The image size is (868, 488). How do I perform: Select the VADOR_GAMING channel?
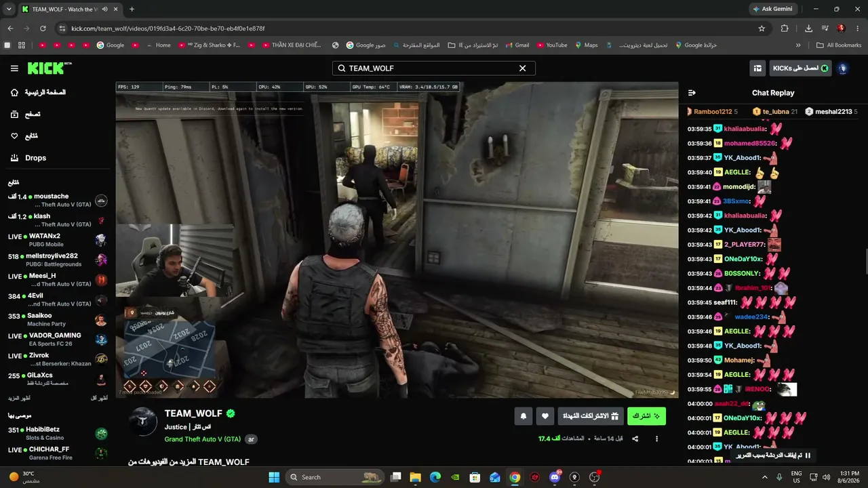(58, 340)
